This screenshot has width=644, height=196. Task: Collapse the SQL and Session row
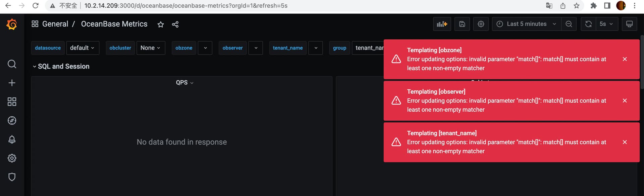click(x=61, y=67)
